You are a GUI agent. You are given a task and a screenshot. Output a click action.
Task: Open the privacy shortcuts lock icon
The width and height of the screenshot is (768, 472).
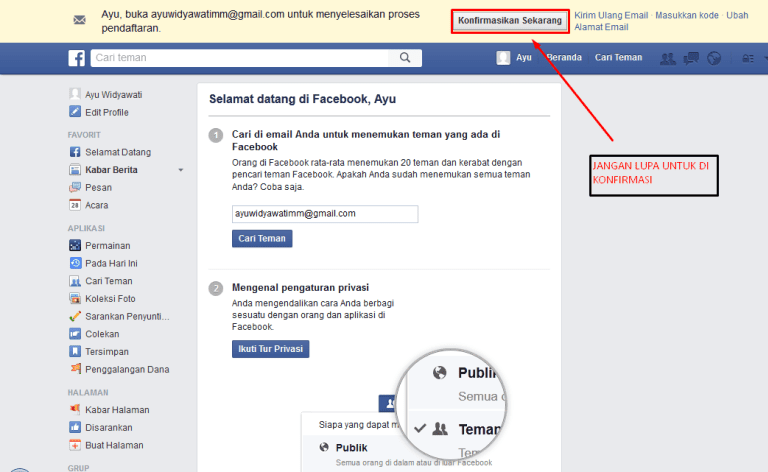click(747, 58)
